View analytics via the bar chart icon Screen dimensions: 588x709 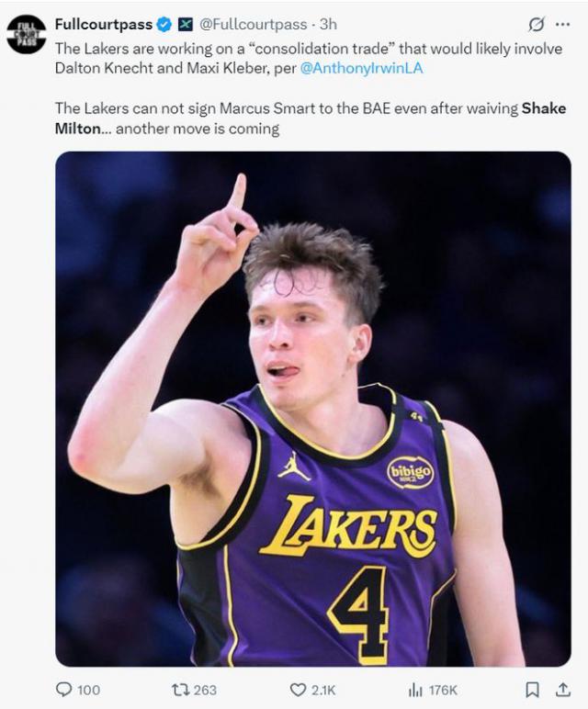[414, 689]
